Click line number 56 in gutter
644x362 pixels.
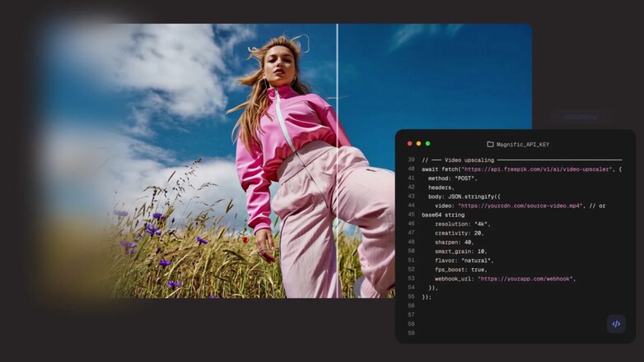411,306
